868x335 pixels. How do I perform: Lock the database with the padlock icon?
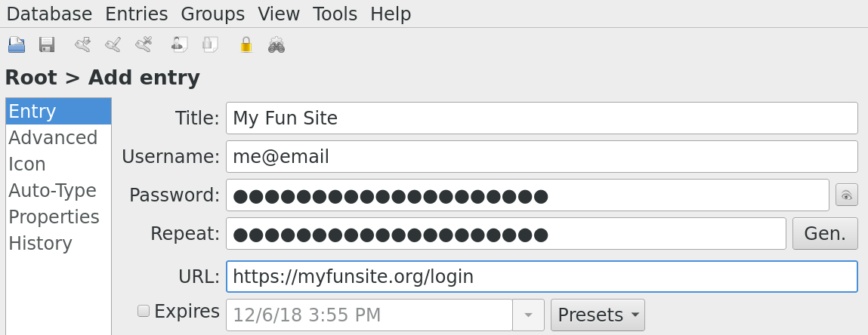point(246,45)
